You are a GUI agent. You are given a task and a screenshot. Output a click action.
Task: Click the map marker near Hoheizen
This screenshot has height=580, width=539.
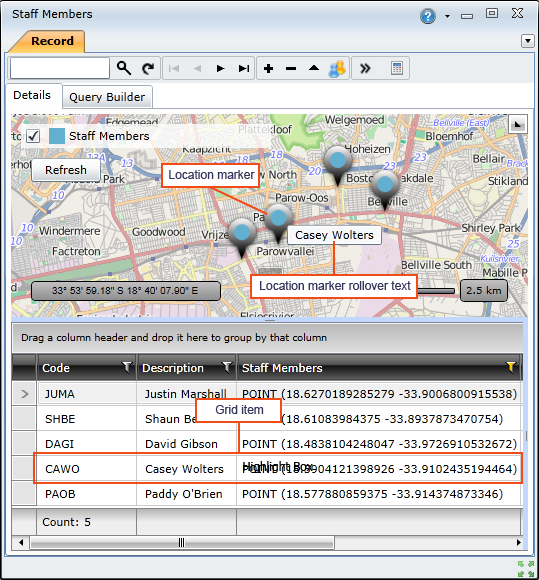coord(338,165)
